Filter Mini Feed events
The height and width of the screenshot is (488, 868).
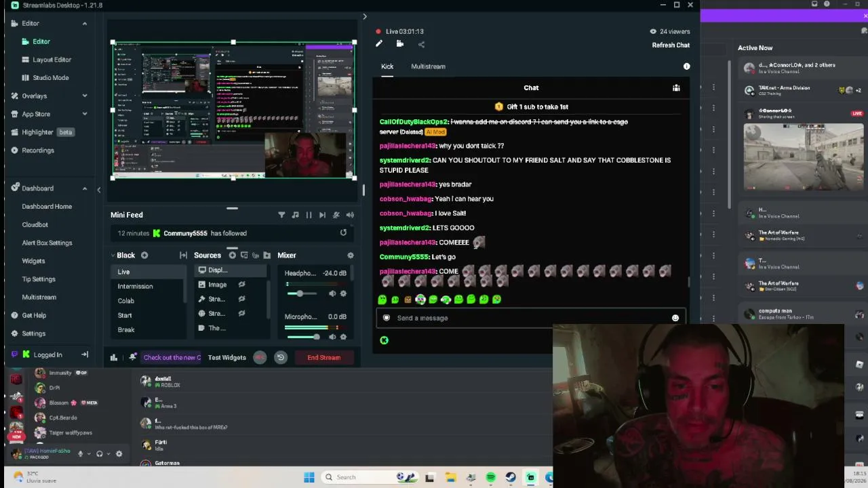pos(281,215)
